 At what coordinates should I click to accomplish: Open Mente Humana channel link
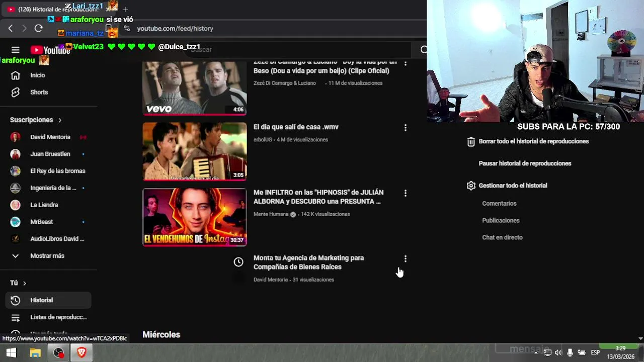pos(271,214)
